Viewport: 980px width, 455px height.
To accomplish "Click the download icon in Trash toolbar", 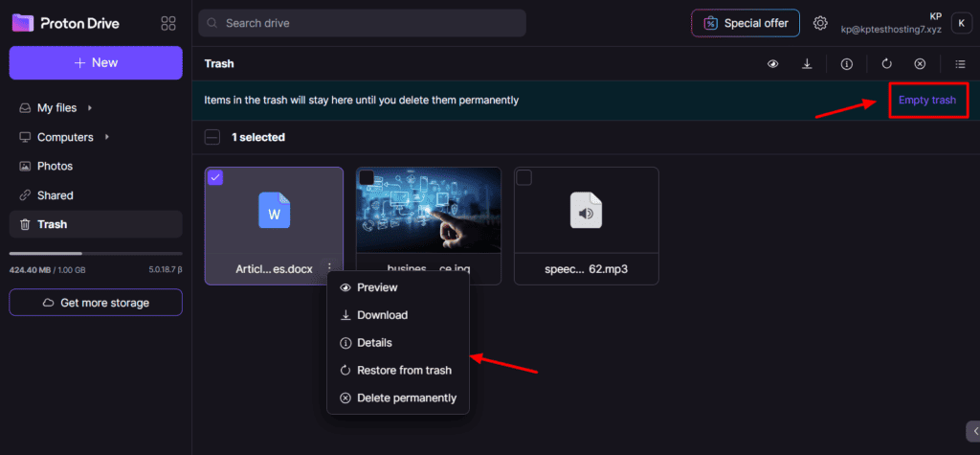I will tap(807, 64).
